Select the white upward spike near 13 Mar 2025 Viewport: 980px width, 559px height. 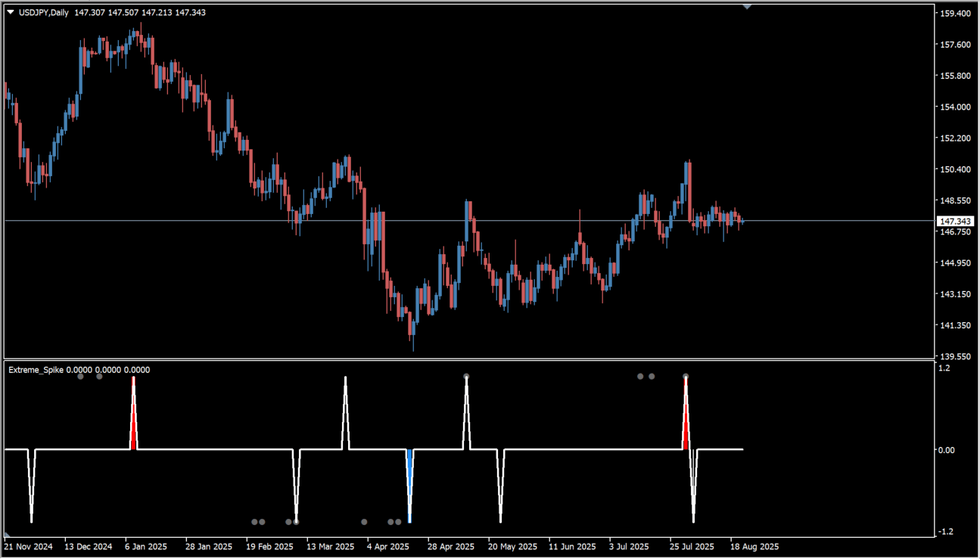345,413
